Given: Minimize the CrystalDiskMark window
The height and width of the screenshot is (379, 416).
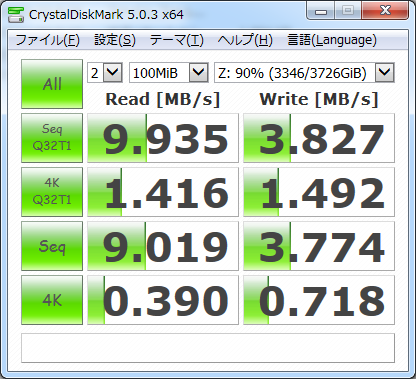Looking at the screenshot, I should (x=321, y=11).
